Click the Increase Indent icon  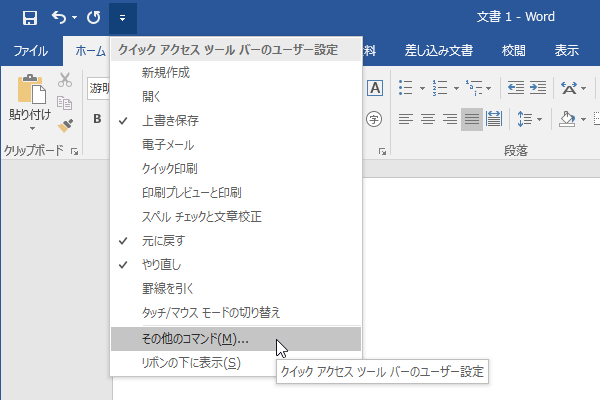pos(538,88)
